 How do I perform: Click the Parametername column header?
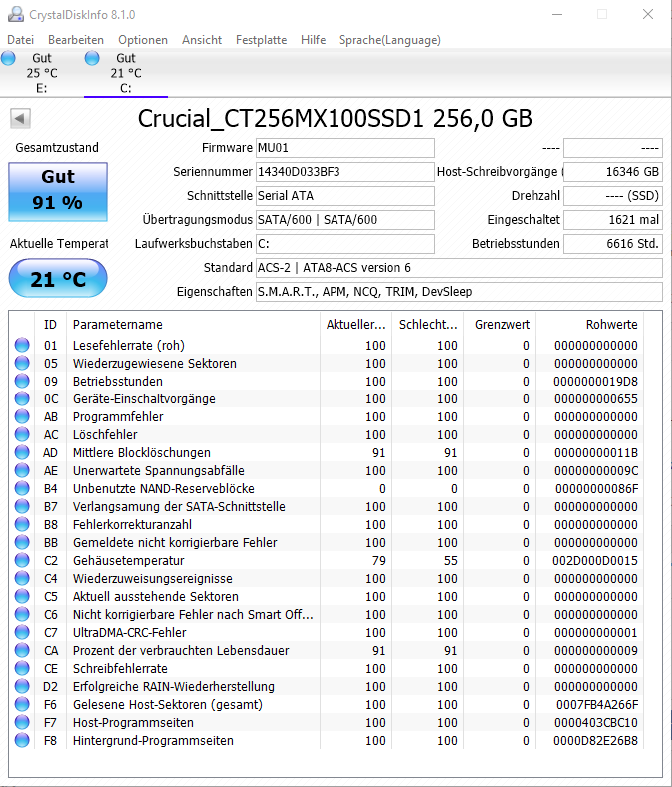(193, 325)
